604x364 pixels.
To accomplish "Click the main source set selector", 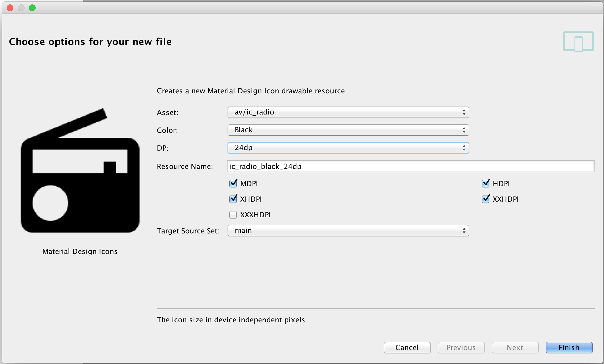I will point(348,230).
